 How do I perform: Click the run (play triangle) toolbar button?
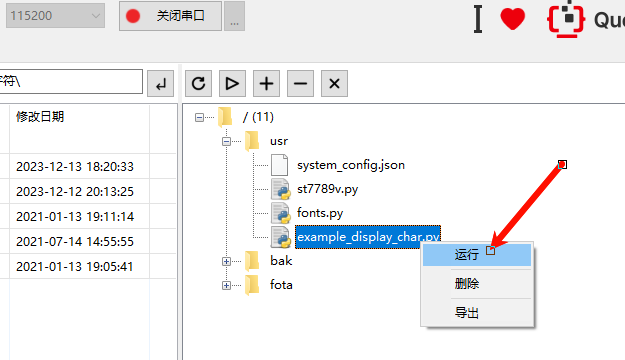pos(232,84)
